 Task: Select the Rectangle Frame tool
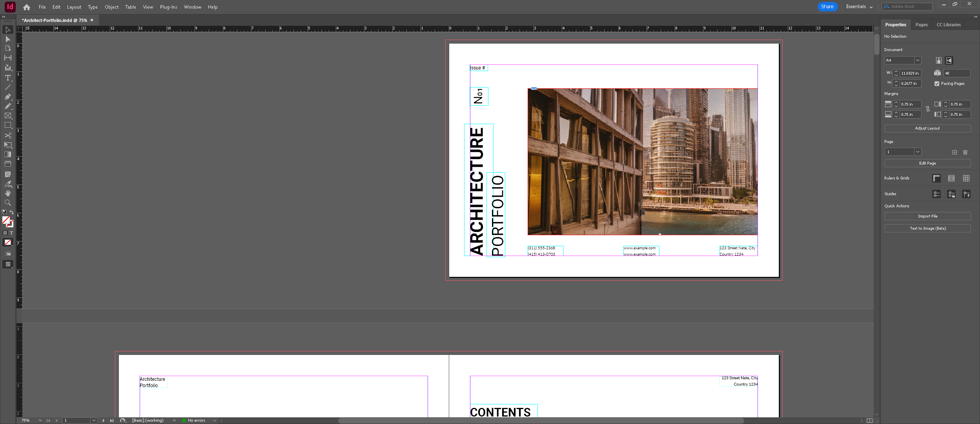[8, 116]
